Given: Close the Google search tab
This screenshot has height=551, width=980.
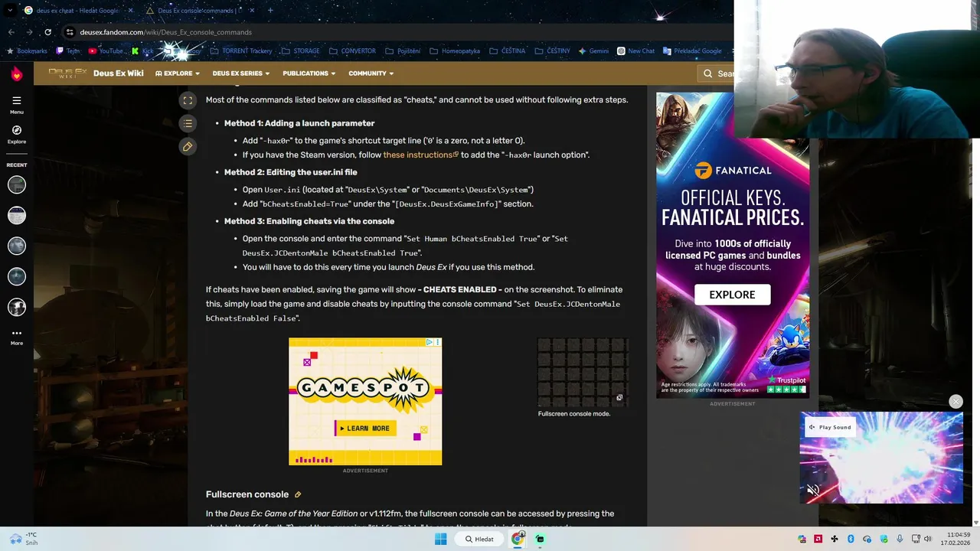Looking at the screenshot, I should pyautogui.click(x=130, y=11).
